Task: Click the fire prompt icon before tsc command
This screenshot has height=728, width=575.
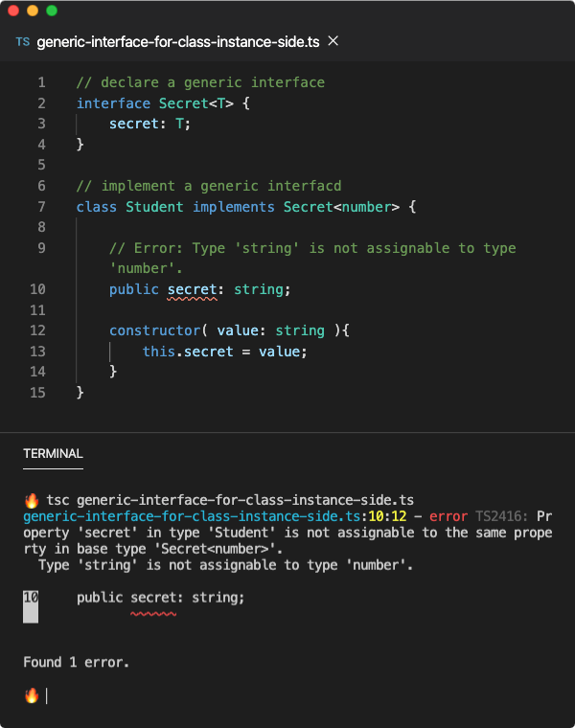Action: [32, 500]
